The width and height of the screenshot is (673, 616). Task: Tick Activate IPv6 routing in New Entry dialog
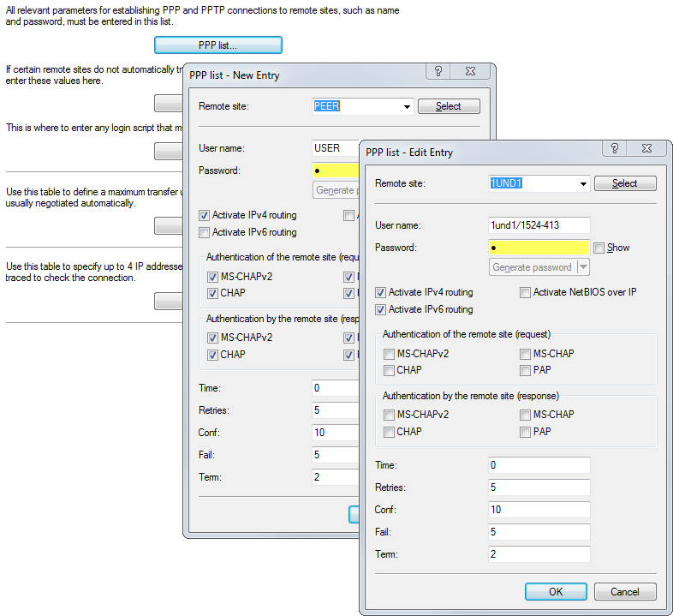pos(205,232)
